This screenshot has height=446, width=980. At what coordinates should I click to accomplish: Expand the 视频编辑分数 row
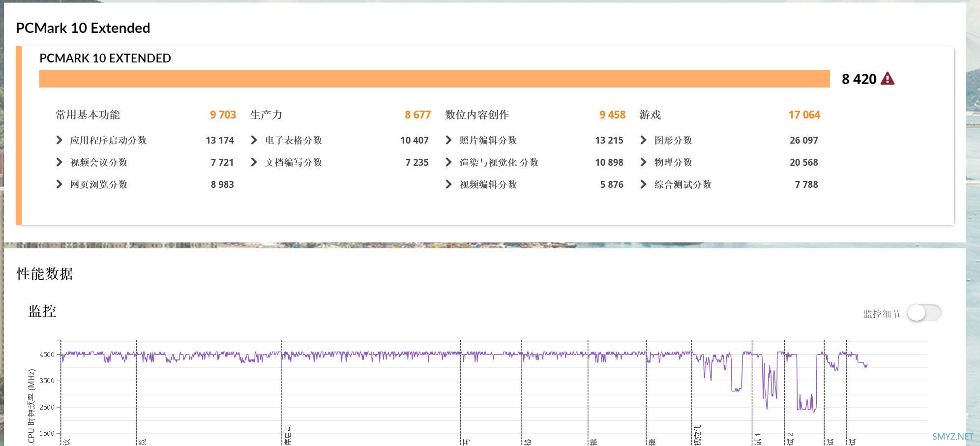point(449,184)
